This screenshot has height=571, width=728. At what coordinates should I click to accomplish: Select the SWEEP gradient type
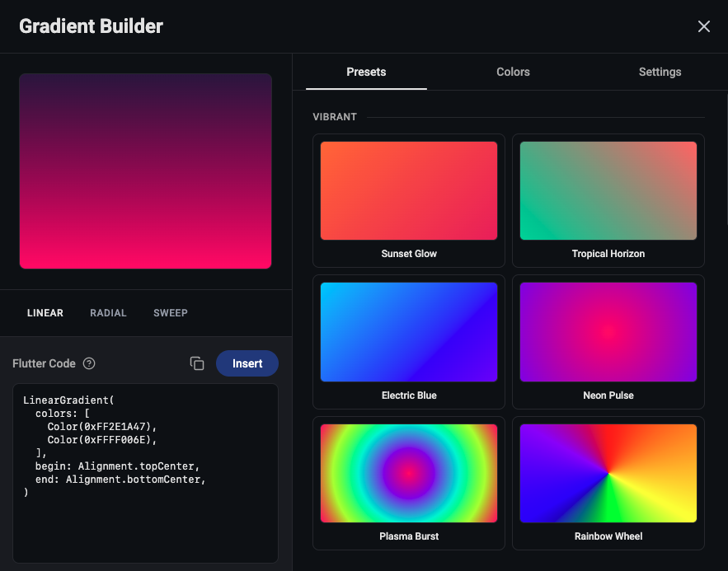tap(171, 312)
